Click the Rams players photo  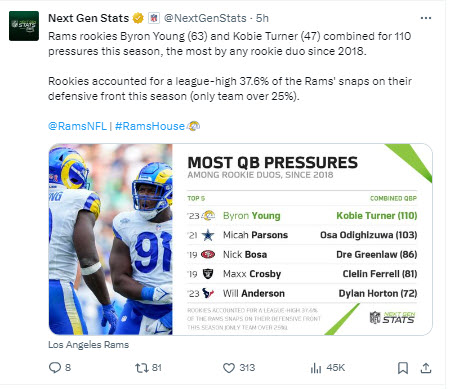coord(111,239)
